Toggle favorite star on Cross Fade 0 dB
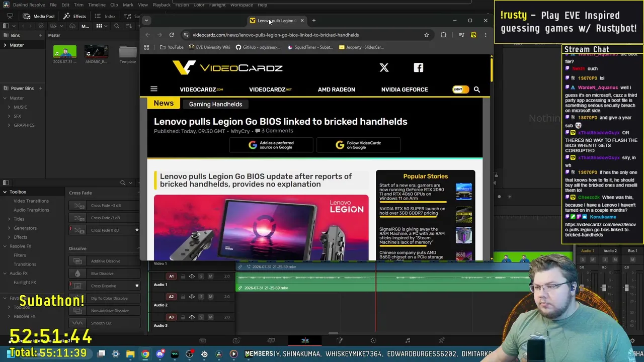 136,230
